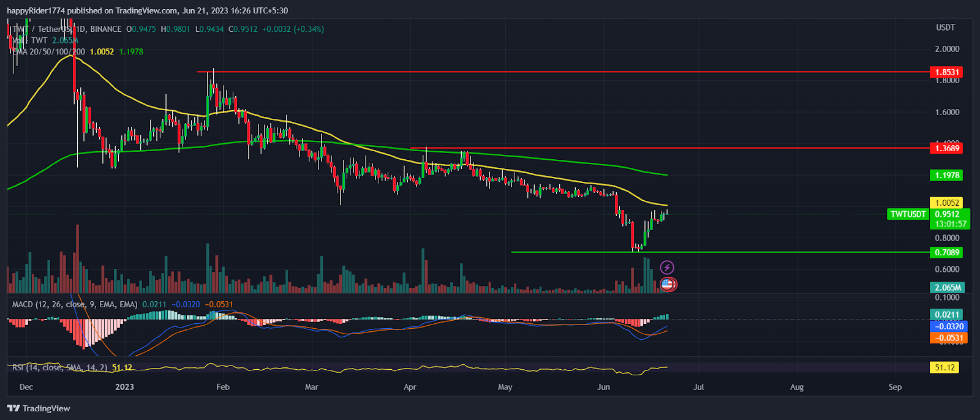Click the 13:01:57 bar countdown timer
980x420 pixels.
click(950, 224)
